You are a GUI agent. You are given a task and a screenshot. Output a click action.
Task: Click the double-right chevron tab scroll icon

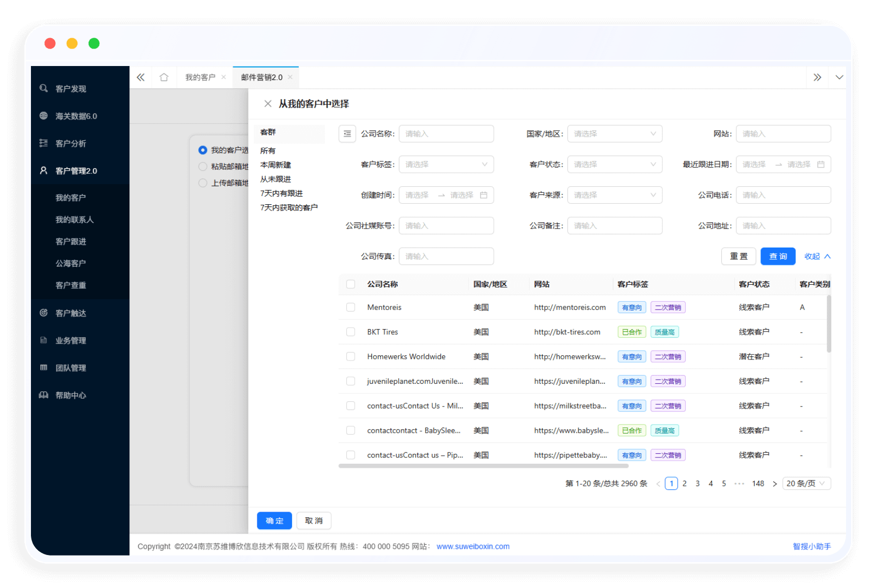click(x=817, y=77)
